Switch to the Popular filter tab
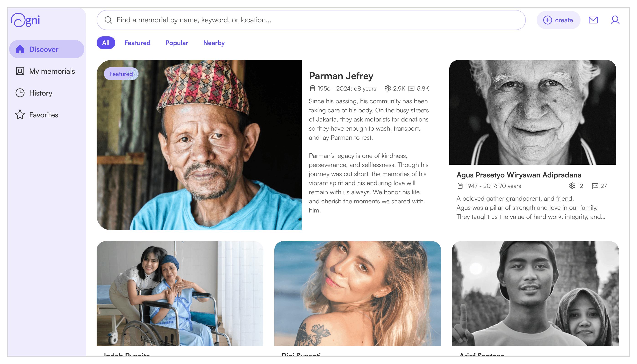637x364 pixels. (177, 43)
